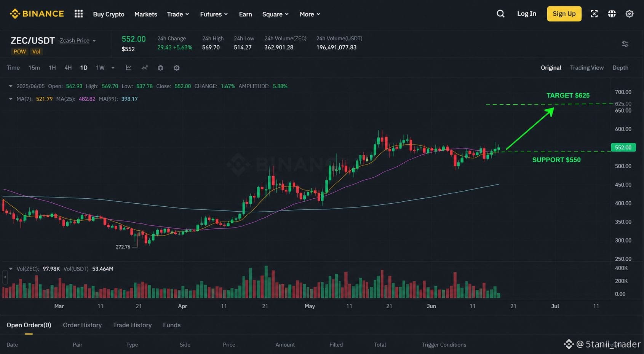Switch chart to Time view
Viewport: 644px width, 354px height.
[x=13, y=68]
